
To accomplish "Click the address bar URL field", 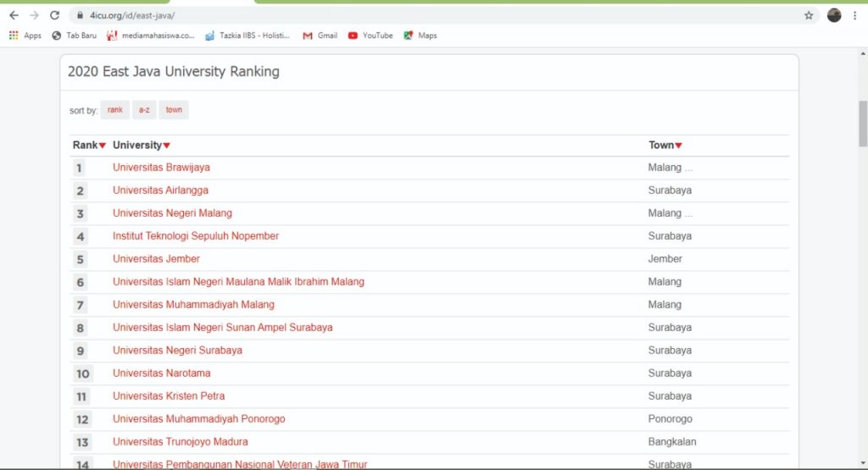I will tap(442, 15).
